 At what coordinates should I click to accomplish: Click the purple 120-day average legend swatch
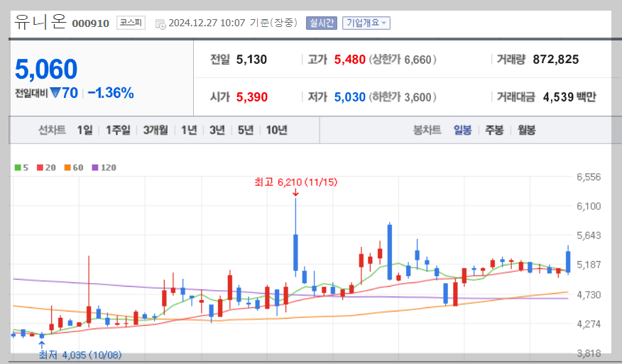coord(95,167)
